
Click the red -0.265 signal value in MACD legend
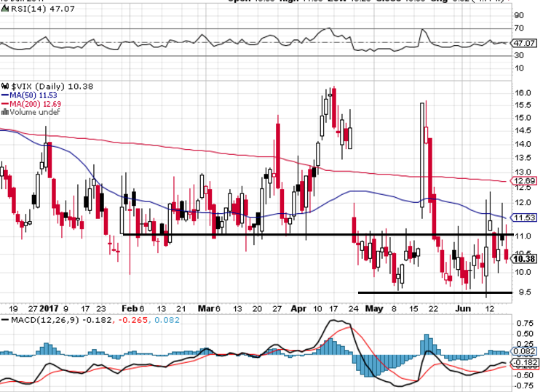tap(133, 320)
